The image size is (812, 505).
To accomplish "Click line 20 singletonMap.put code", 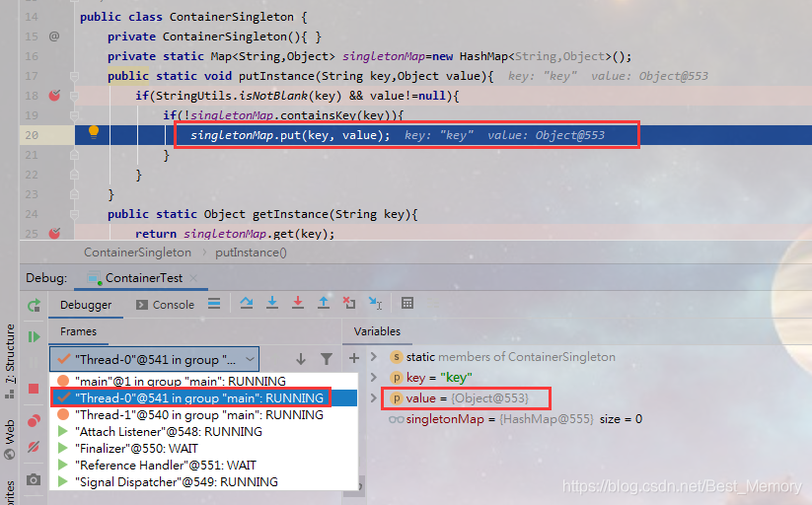I will 290,135.
